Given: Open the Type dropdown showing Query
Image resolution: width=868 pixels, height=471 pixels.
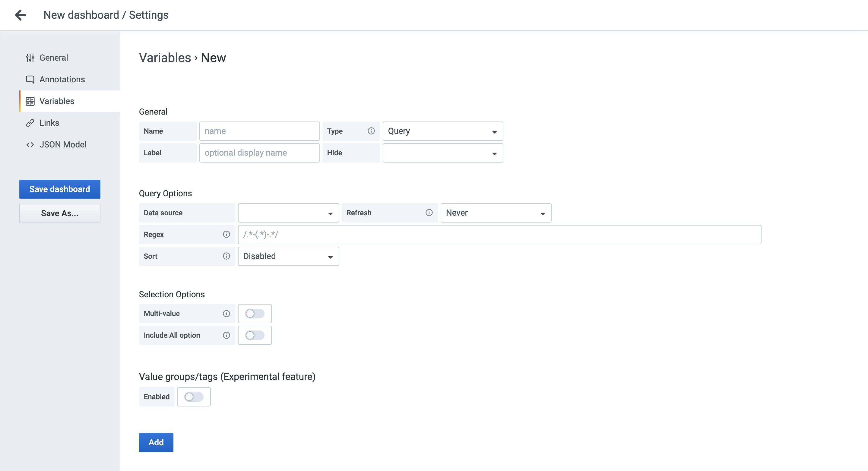Looking at the screenshot, I should pos(442,131).
